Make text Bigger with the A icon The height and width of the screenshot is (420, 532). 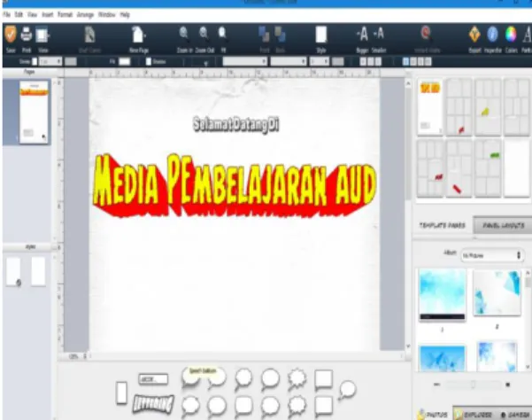pyautogui.click(x=362, y=34)
